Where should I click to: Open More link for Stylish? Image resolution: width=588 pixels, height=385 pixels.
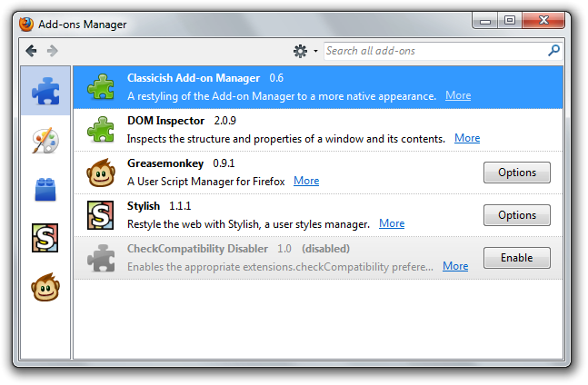point(392,223)
